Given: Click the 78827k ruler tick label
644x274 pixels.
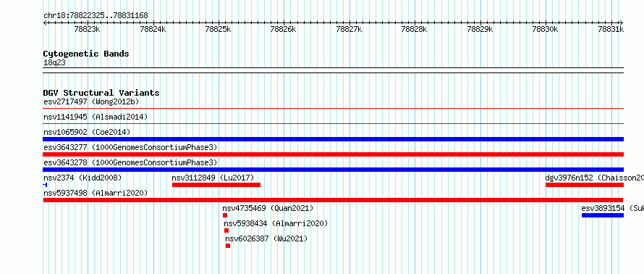Looking at the screenshot, I should coord(349,29).
